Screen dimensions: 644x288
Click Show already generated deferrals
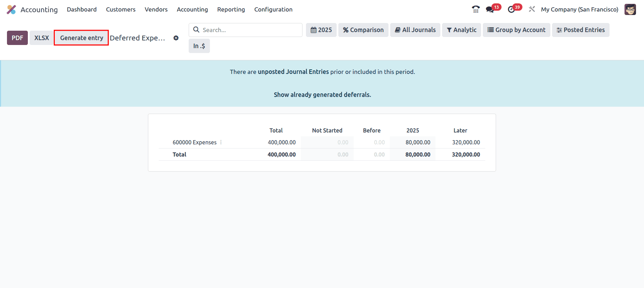tap(322, 95)
